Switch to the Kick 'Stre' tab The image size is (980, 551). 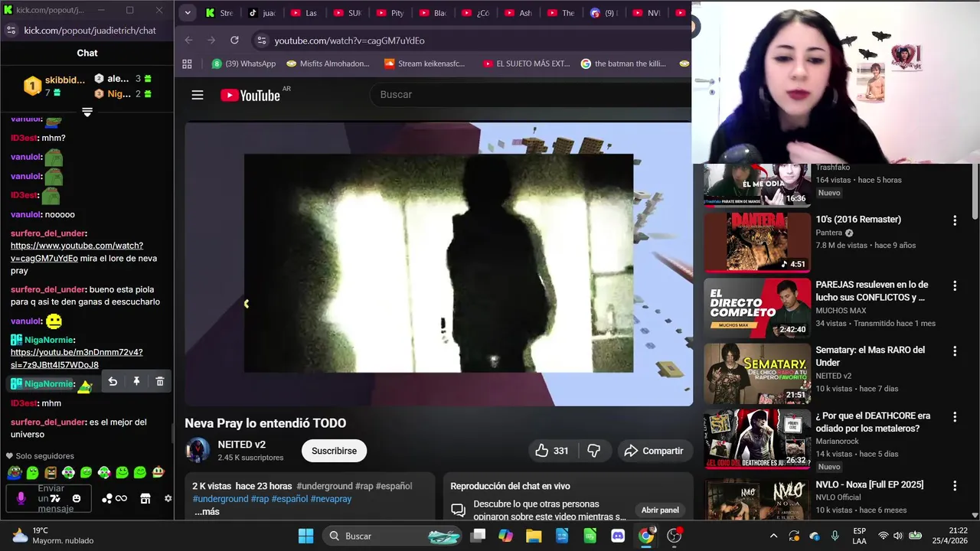point(220,13)
